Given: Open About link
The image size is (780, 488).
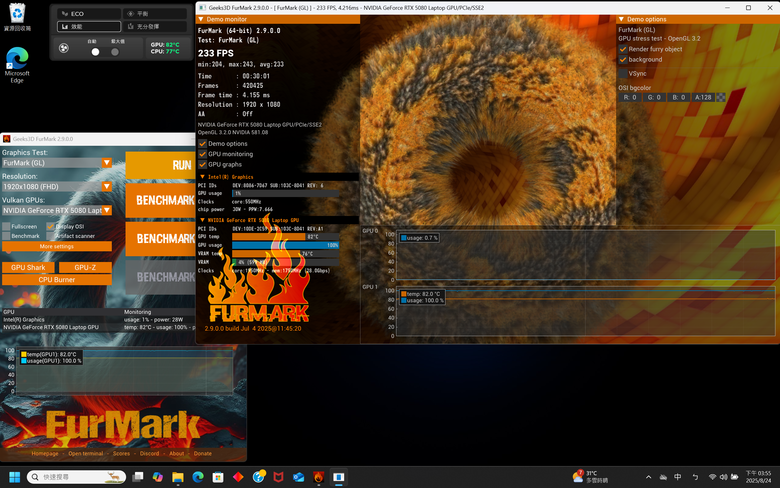Looking at the screenshot, I should tap(177, 454).
